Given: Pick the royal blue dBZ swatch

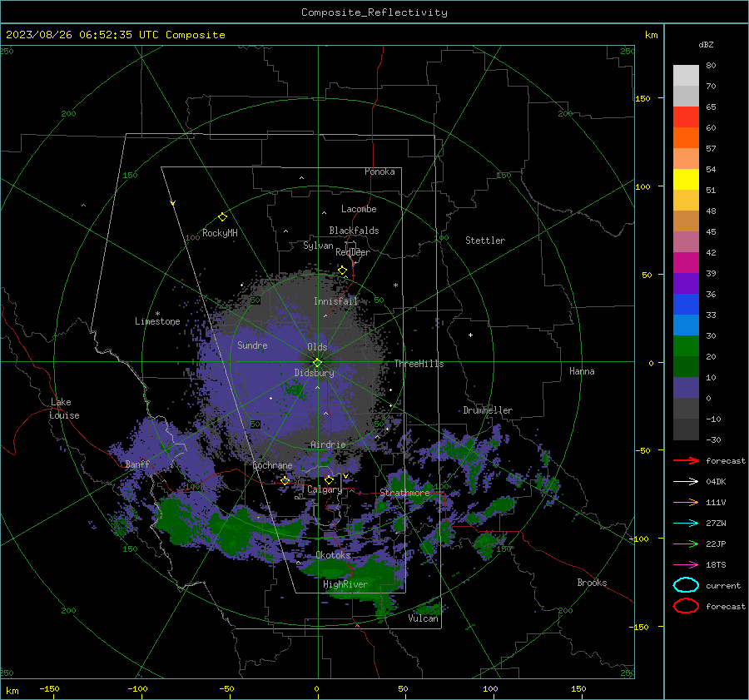Looking at the screenshot, I should [x=686, y=305].
